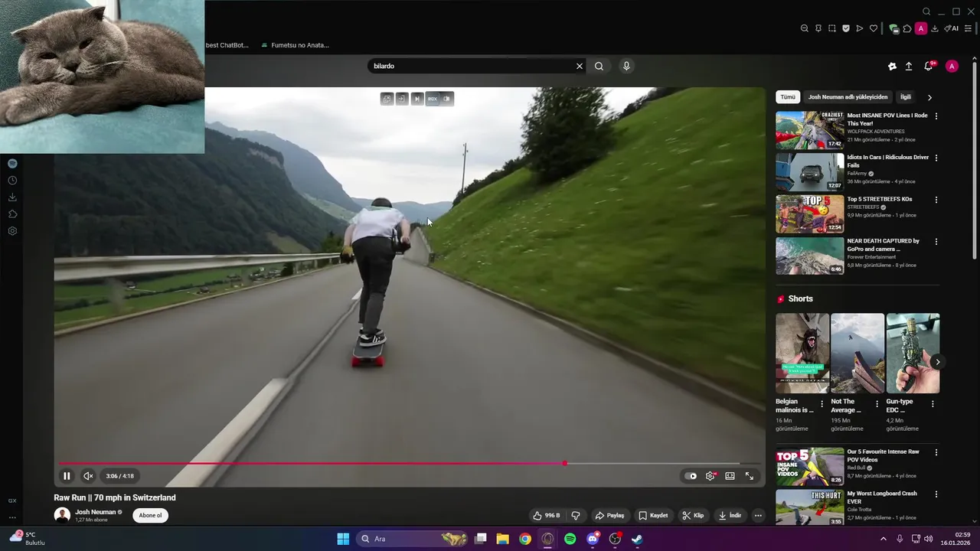Open options for Our 5 Favourite Intense video
The image size is (980, 551).
click(936, 452)
